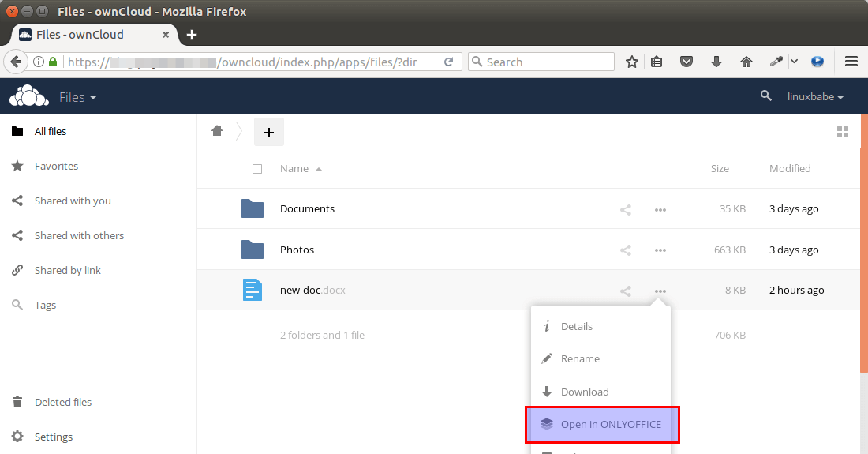Image resolution: width=868 pixels, height=454 pixels.
Task: Click the home breadcrumb icon
Action: [217, 131]
